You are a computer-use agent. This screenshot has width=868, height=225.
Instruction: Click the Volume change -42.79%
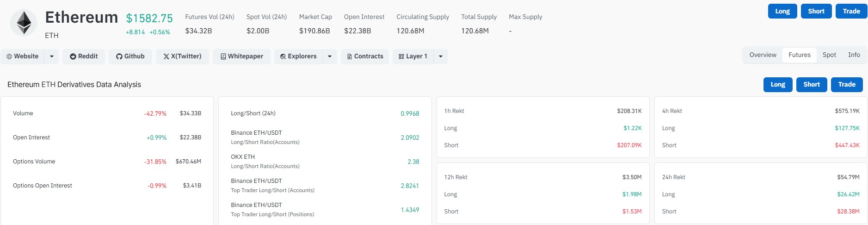155,113
